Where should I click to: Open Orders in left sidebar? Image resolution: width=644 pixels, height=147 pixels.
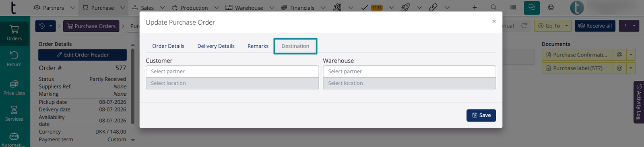tap(14, 33)
